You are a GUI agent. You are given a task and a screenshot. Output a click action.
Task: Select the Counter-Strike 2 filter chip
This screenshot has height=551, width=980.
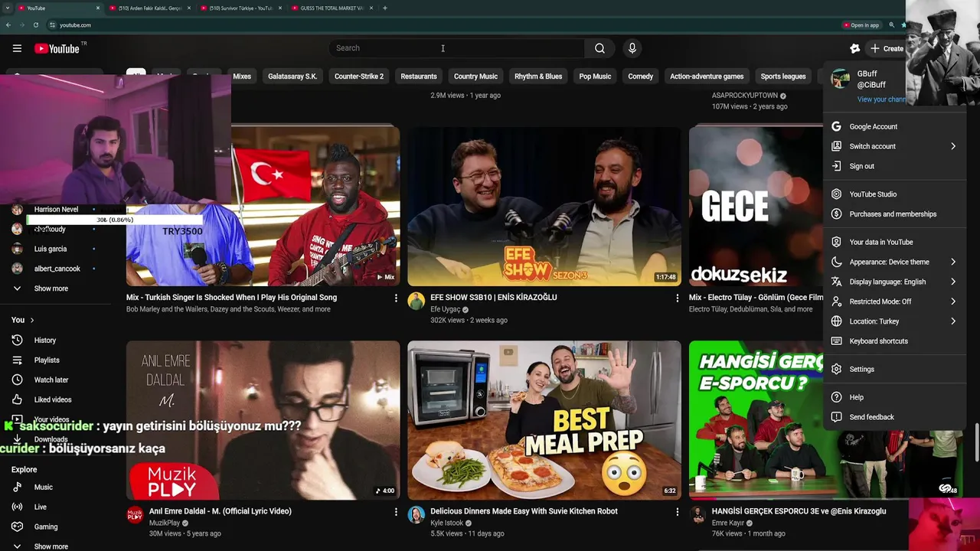[x=359, y=77]
